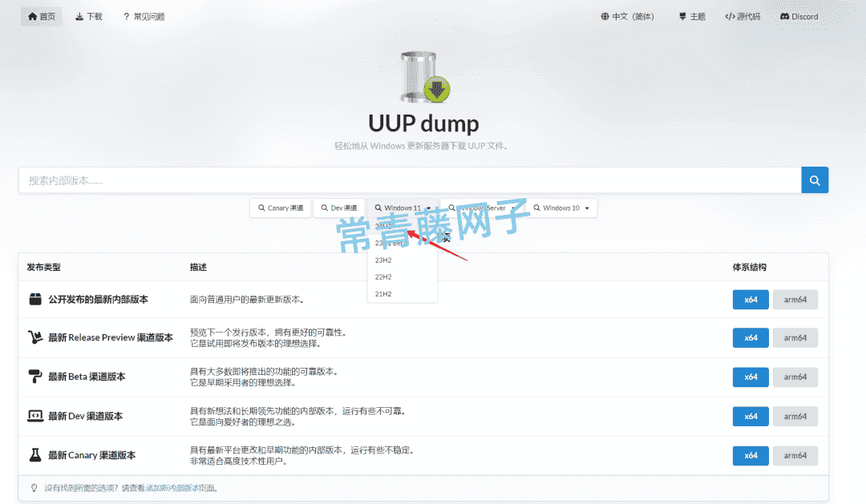Choose arm64 for 最新 Beta 渠道版本
Viewport: 866px width, 504px height.
[795, 377]
